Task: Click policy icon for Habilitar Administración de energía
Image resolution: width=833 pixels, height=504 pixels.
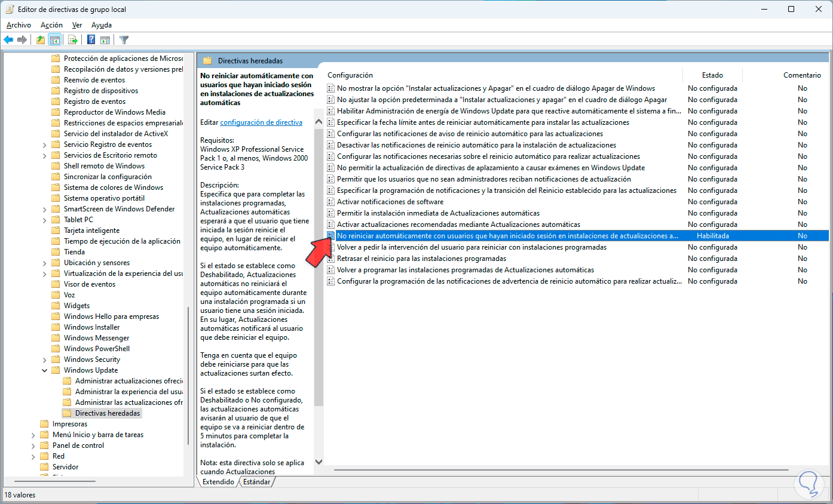Action: coord(332,111)
